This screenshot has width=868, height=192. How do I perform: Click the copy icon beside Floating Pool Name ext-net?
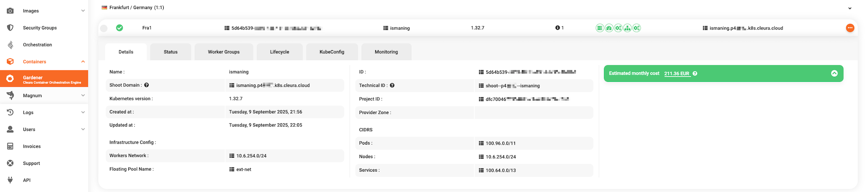tap(232, 169)
